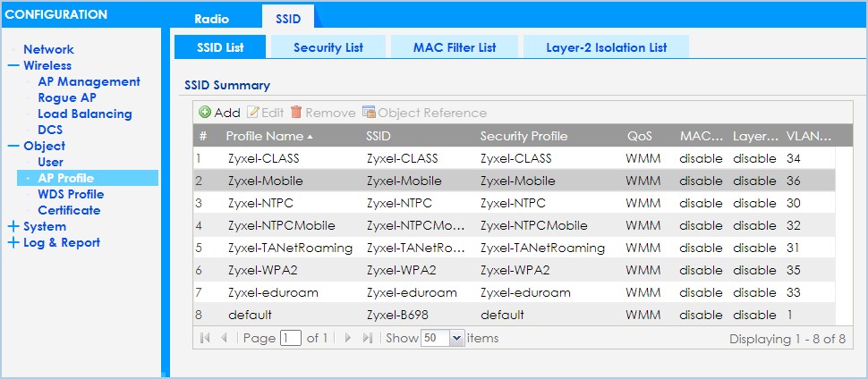The width and height of the screenshot is (868, 379).
Task: Click the WMM cell in default row
Action: coord(643,316)
